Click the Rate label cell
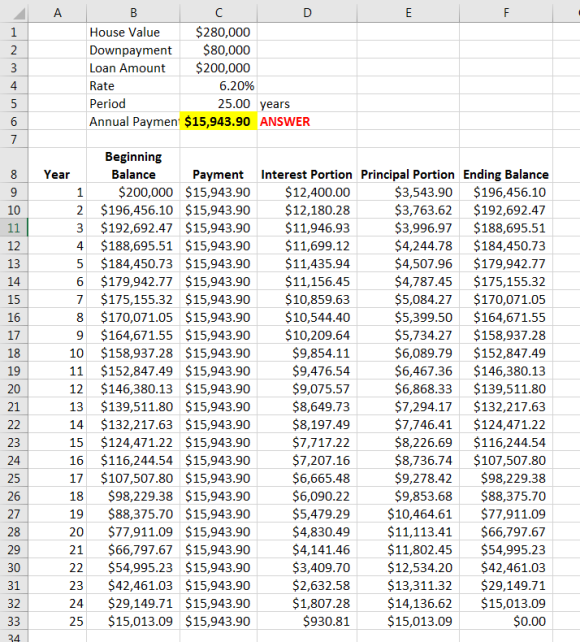The height and width of the screenshot is (642, 580). coord(133,86)
